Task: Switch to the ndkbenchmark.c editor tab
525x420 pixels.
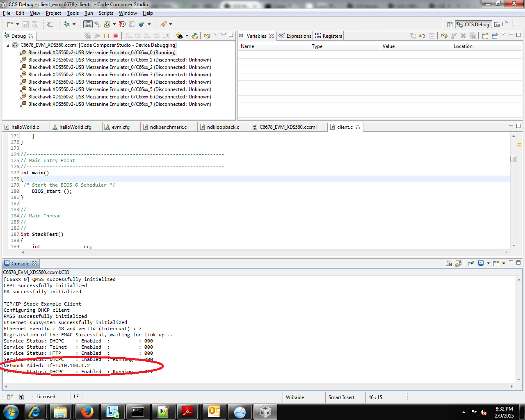Action: (x=168, y=127)
